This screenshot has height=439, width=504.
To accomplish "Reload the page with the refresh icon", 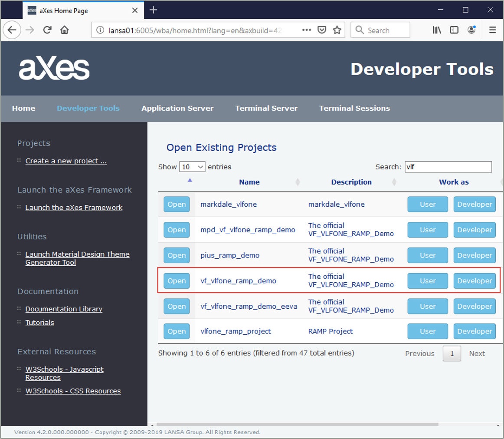I will click(47, 30).
